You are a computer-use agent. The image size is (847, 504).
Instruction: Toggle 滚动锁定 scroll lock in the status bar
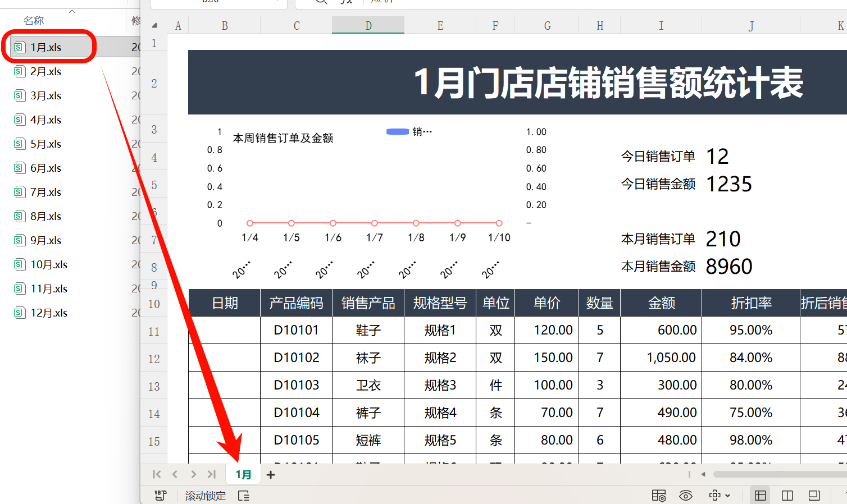pyautogui.click(x=204, y=496)
